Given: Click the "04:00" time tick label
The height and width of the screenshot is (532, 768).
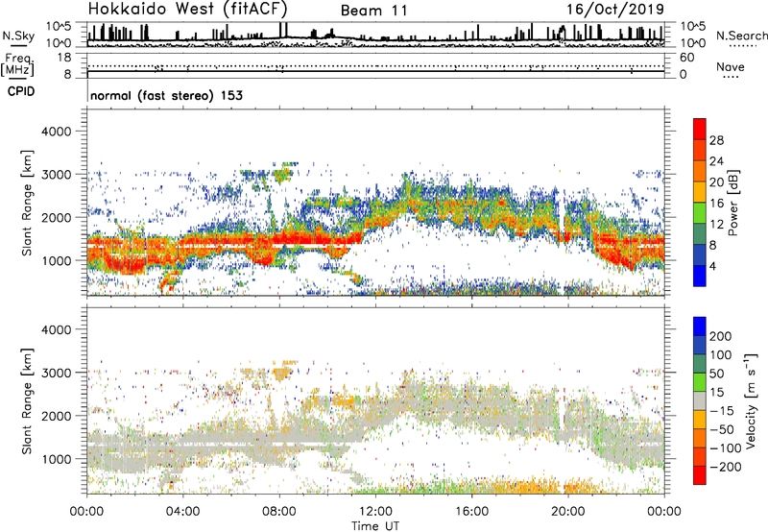Looking at the screenshot, I should (182, 512).
